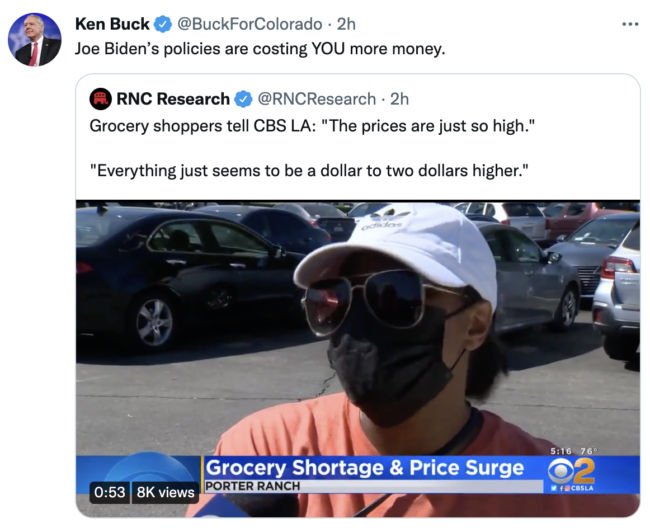The image size is (650, 528).
Task: Click the RNC Research elephant avatar
Action: coord(100,99)
